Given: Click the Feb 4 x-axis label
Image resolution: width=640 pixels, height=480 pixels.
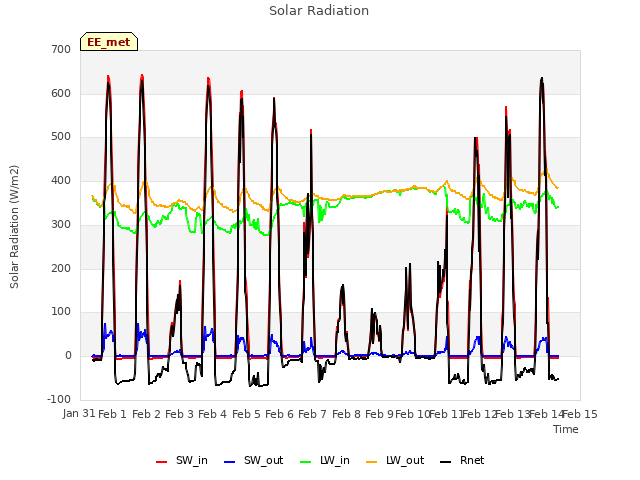Looking at the screenshot, I should (x=213, y=414).
